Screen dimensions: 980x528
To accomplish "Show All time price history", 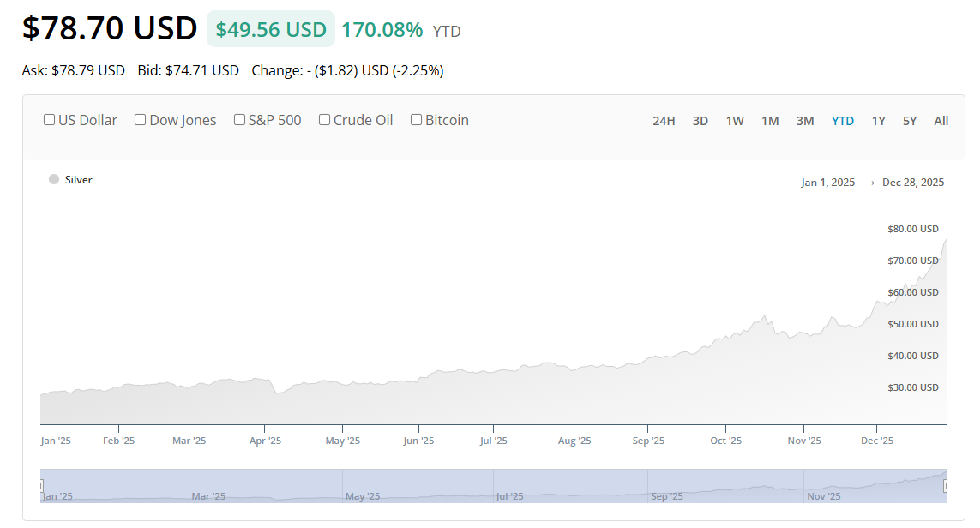I will tap(941, 121).
